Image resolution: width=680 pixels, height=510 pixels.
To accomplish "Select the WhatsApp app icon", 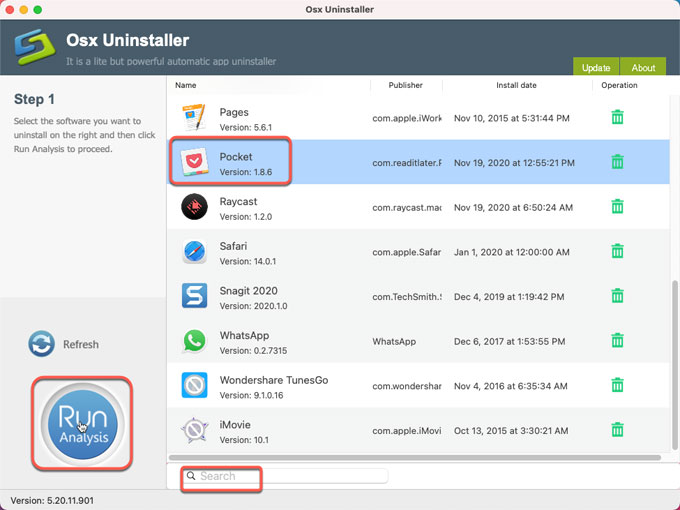I will tap(194, 340).
